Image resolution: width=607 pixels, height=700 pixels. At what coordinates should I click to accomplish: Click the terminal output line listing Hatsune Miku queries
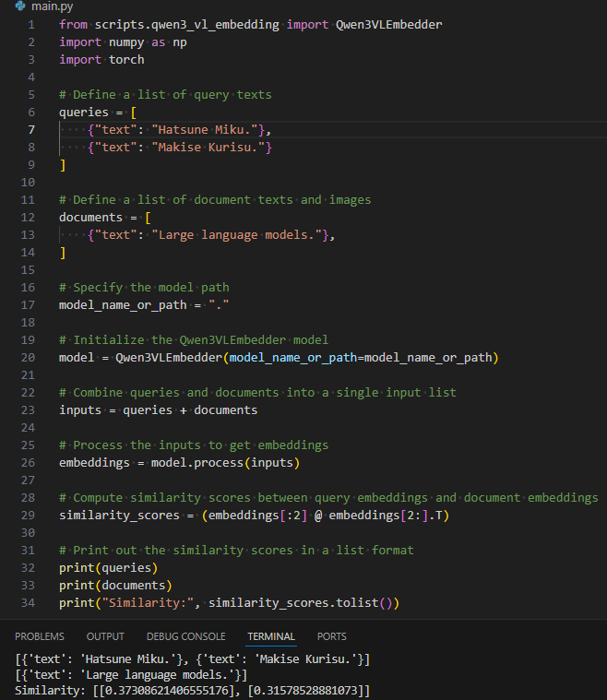pos(193,659)
